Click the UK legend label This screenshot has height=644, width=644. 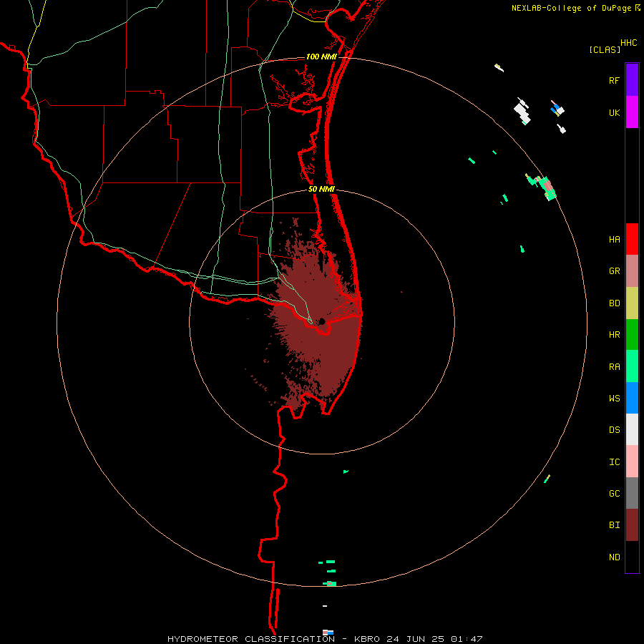[x=614, y=112]
